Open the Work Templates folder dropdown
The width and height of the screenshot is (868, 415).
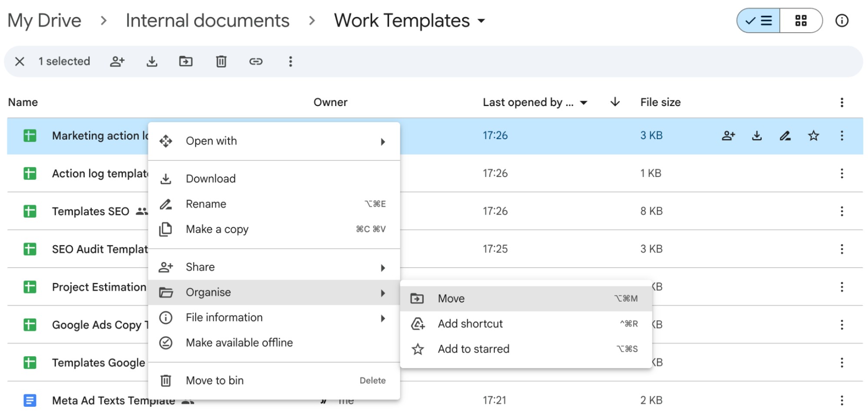[481, 21]
